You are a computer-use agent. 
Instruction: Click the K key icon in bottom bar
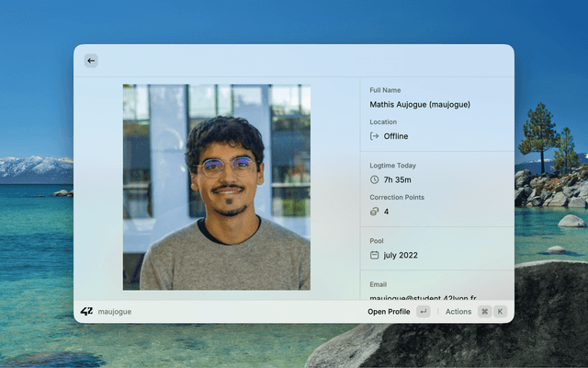click(501, 312)
